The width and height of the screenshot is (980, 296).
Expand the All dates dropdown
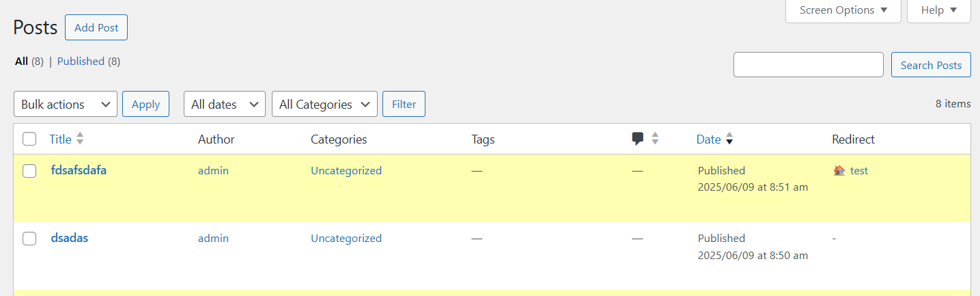point(224,104)
